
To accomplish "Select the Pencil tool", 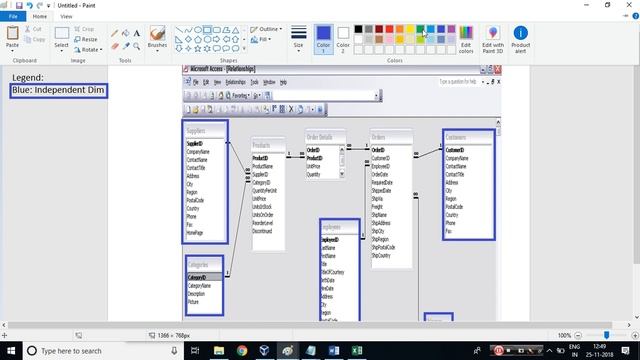I will [115, 33].
